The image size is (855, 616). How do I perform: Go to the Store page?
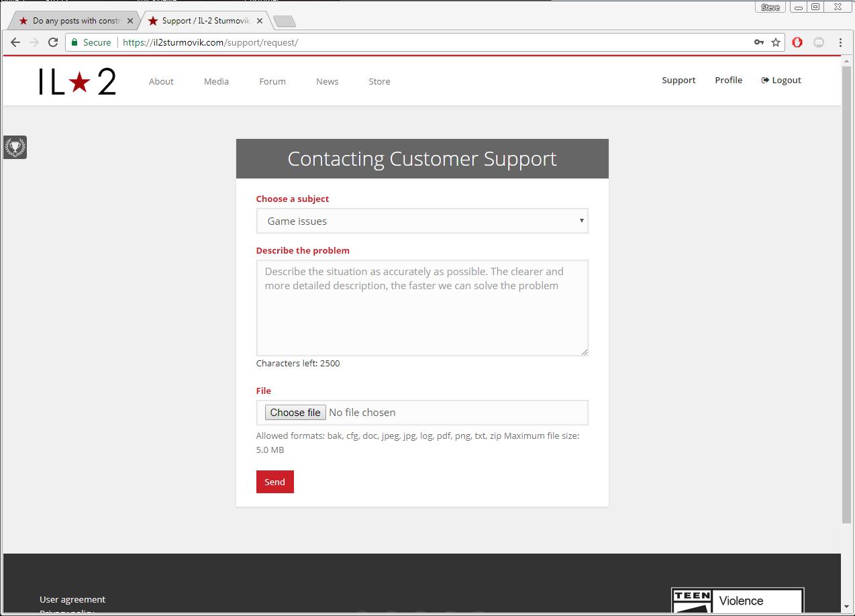(x=379, y=81)
